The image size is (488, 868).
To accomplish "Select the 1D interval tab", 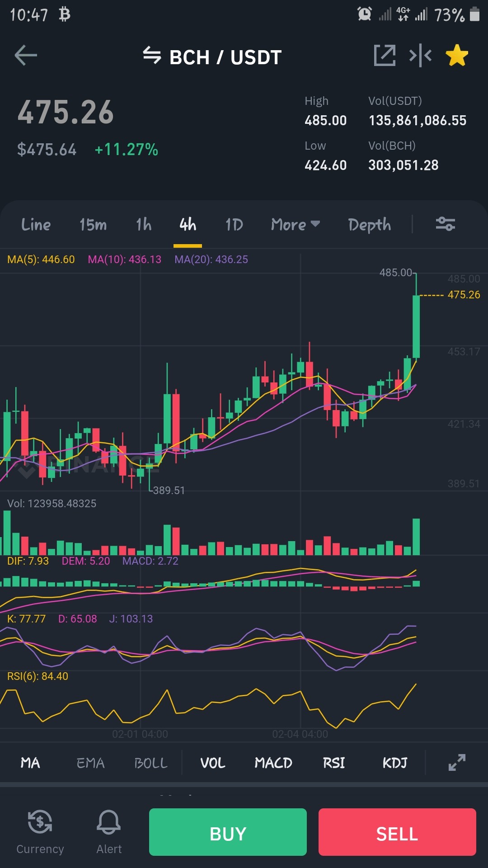I will (x=234, y=224).
